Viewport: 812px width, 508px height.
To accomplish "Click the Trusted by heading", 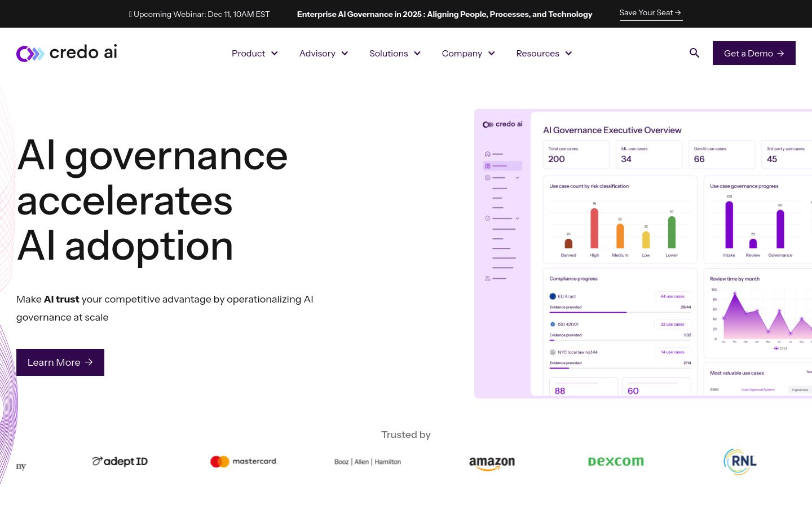I will pyautogui.click(x=406, y=435).
